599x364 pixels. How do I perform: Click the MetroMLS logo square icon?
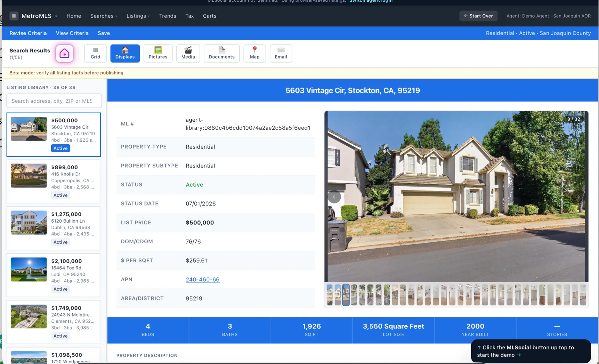14,16
